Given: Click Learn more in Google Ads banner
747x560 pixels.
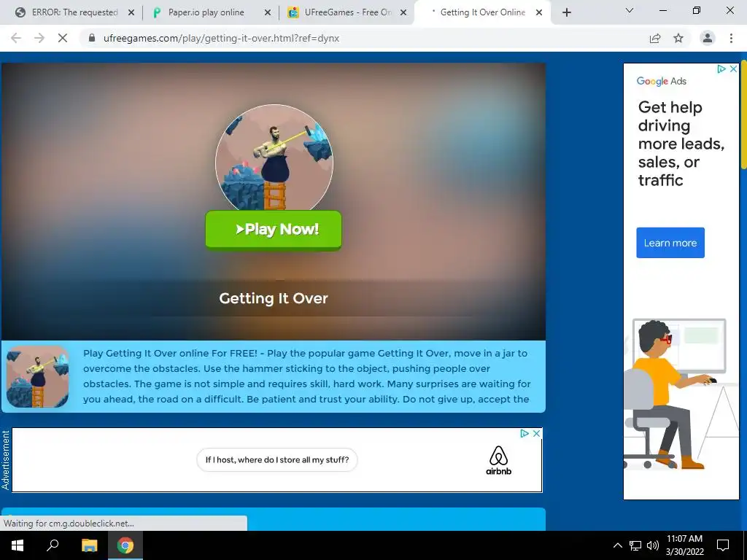Looking at the screenshot, I should tap(670, 243).
